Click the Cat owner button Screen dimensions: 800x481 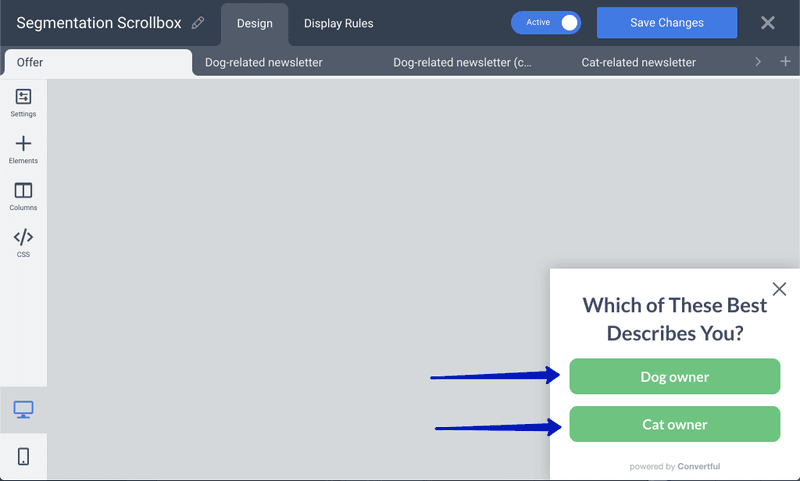pos(674,424)
